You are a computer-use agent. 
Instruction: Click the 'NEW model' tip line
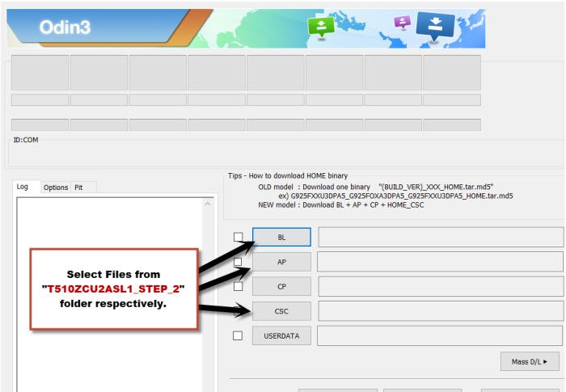click(x=341, y=205)
